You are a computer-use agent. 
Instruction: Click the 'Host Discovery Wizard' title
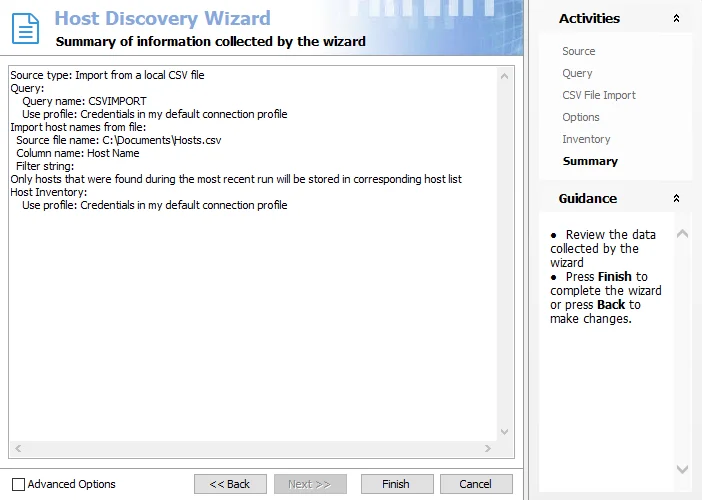click(x=163, y=18)
